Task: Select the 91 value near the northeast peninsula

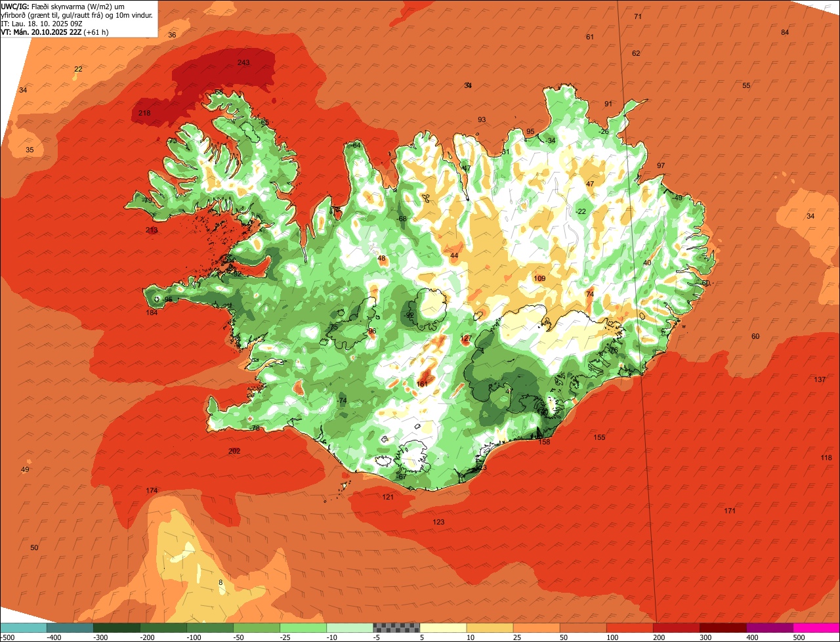Action: (x=608, y=104)
